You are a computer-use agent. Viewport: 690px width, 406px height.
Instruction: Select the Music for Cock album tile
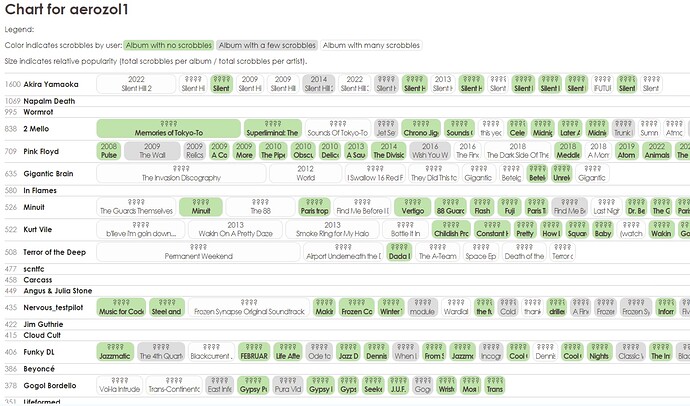121,307
